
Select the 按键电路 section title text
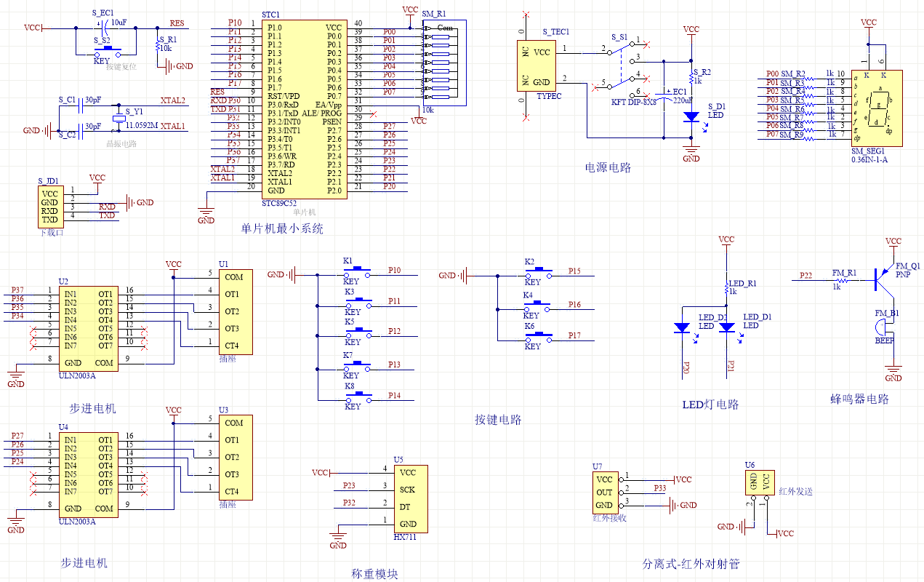pos(498,420)
